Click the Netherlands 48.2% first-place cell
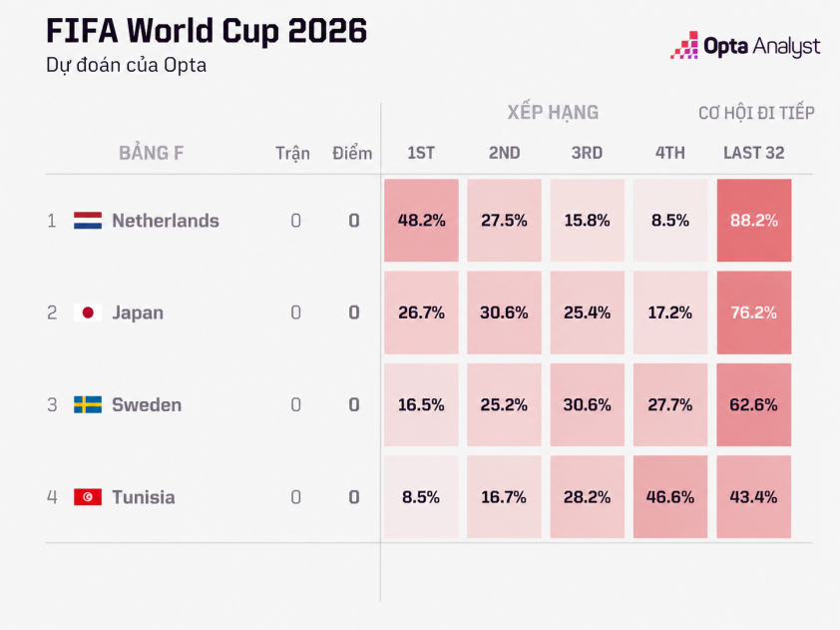 421,221
